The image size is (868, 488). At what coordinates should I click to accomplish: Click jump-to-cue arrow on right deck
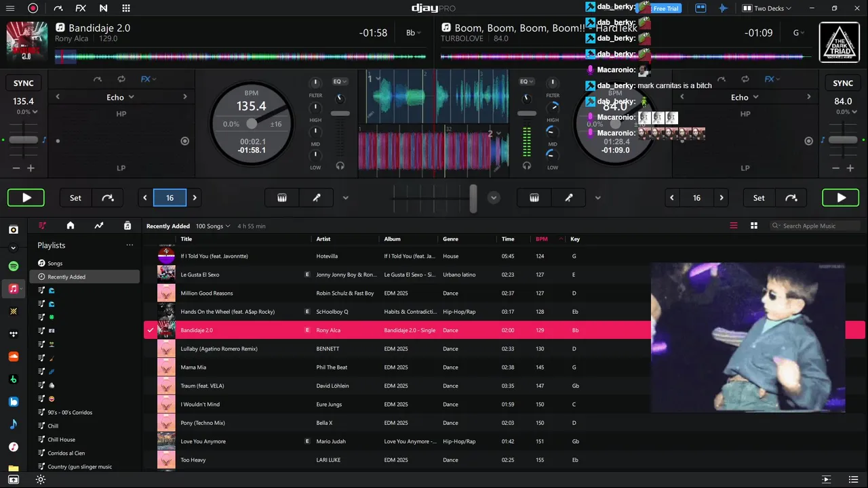tap(791, 198)
